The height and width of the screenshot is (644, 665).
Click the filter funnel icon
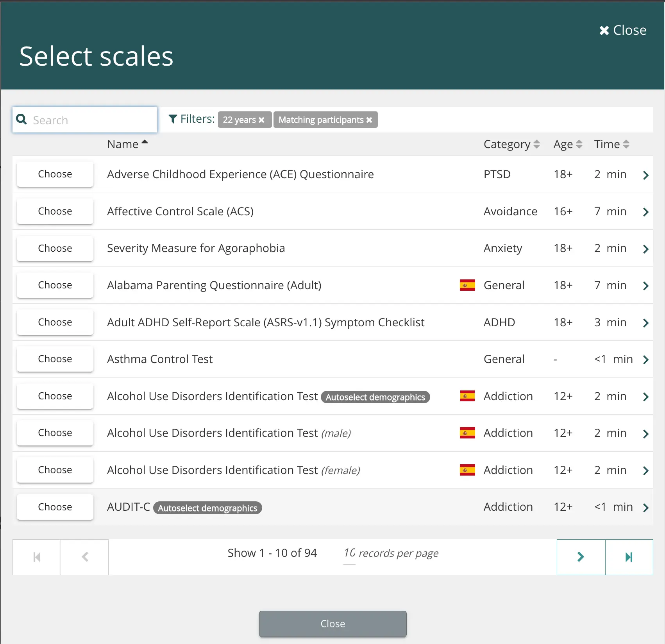(x=173, y=119)
